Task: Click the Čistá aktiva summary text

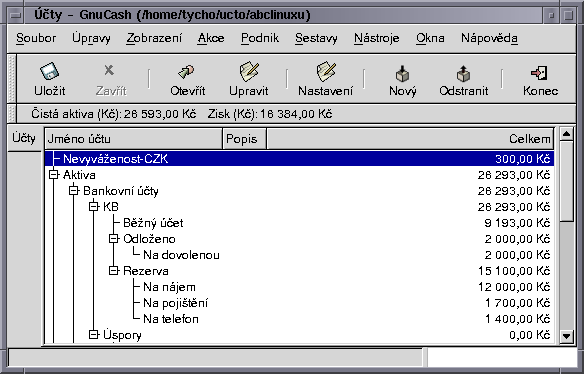Action: pyautogui.click(x=114, y=114)
